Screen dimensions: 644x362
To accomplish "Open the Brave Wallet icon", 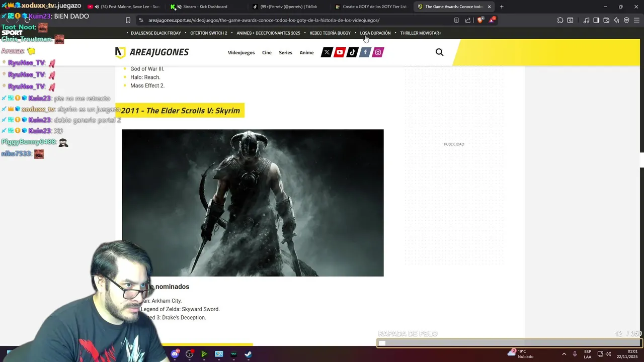I will (x=606, y=20).
